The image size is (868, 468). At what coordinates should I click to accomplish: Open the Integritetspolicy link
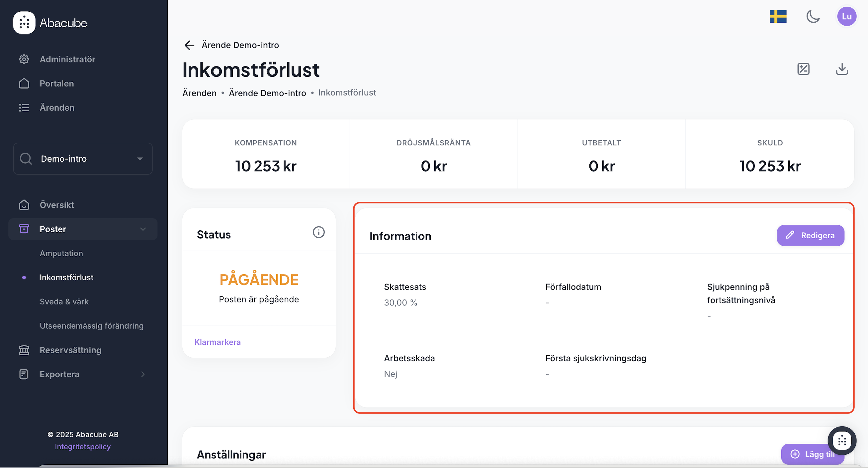tap(83, 447)
